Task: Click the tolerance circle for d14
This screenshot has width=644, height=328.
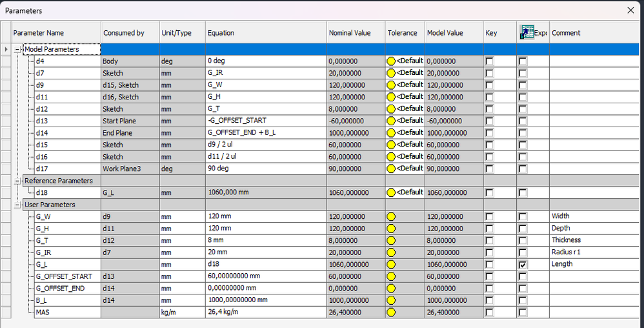Action: pos(391,133)
